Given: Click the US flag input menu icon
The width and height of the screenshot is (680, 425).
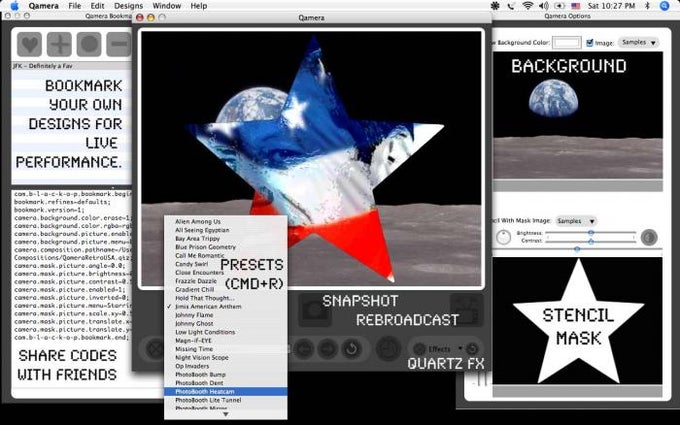Looking at the screenshot, I should tap(576, 6).
